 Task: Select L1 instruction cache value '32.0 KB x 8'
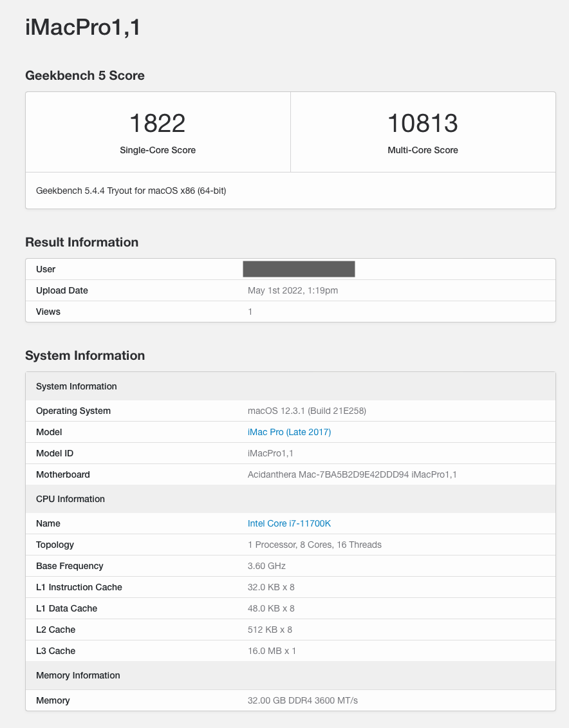coord(271,588)
